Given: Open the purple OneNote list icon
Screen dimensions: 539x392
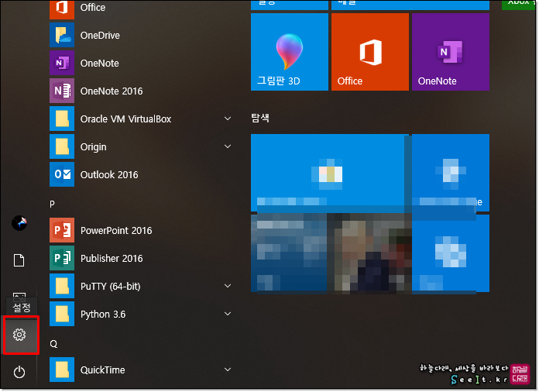Looking at the screenshot, I should (62, 63).
